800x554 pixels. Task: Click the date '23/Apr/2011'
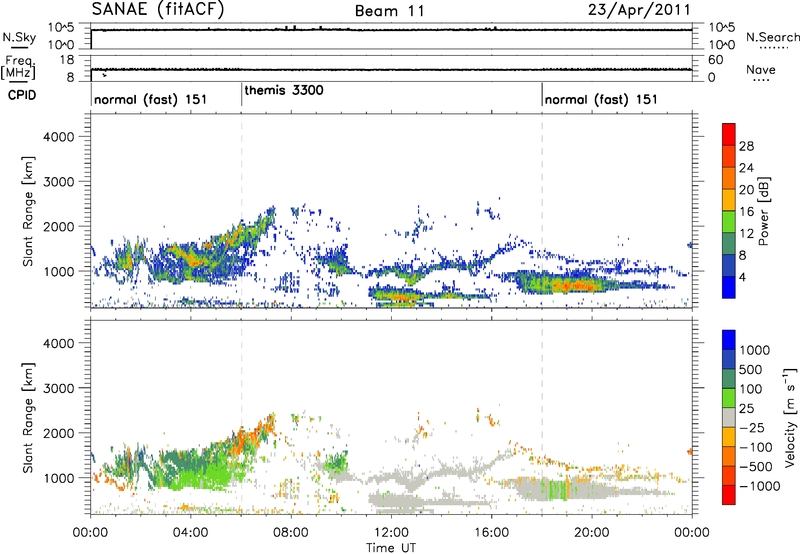[x=639, y=10]
